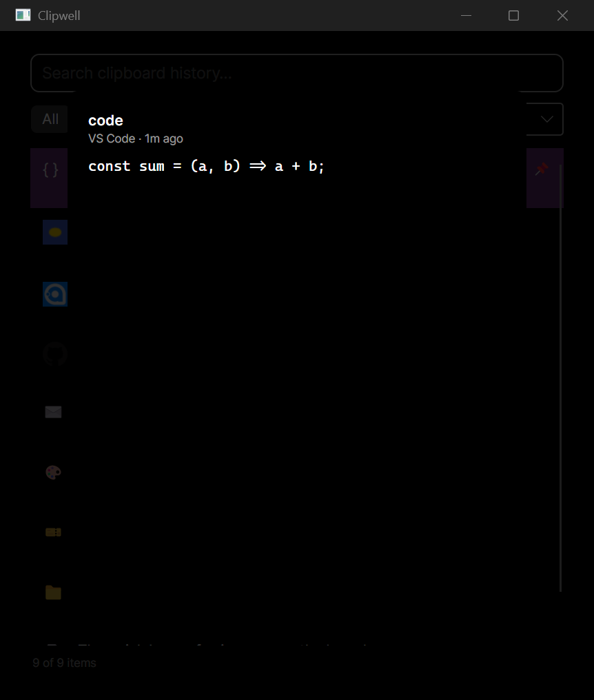Maximize the Clipwell window
Image resolution: width=594 pixels, height=700 pixels.
pyautogui.click(x=513, y=16)
